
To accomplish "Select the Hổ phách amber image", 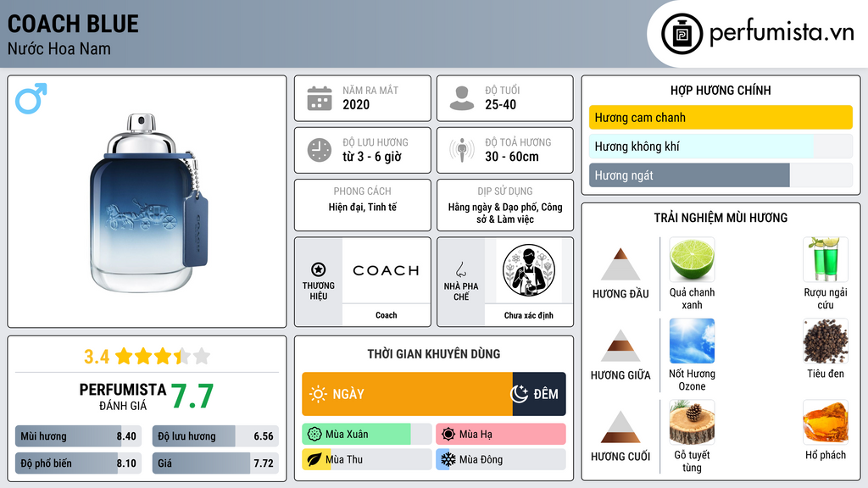I will (x=826, y=422).
